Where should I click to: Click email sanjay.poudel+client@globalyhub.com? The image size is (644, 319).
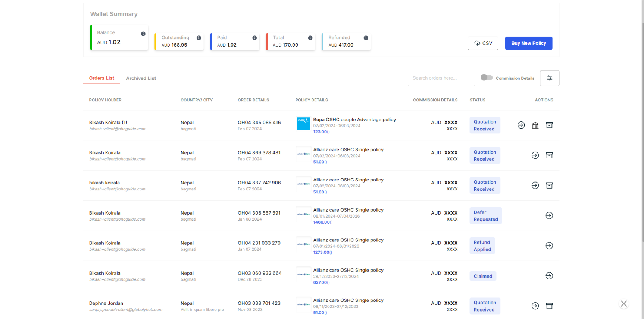point(126,310)
